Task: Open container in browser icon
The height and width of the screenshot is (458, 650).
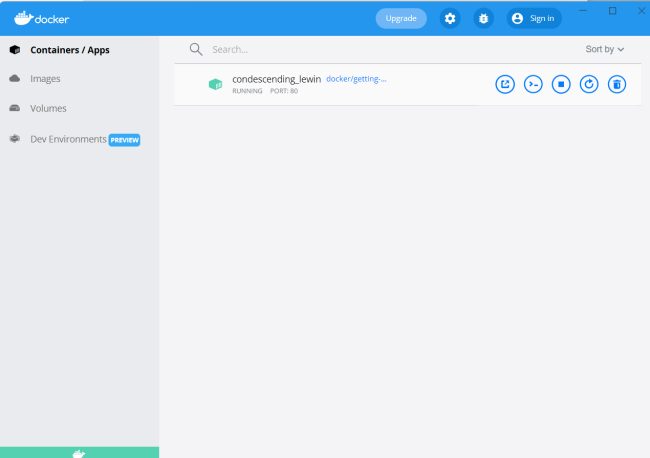Action: coord(505,85)
